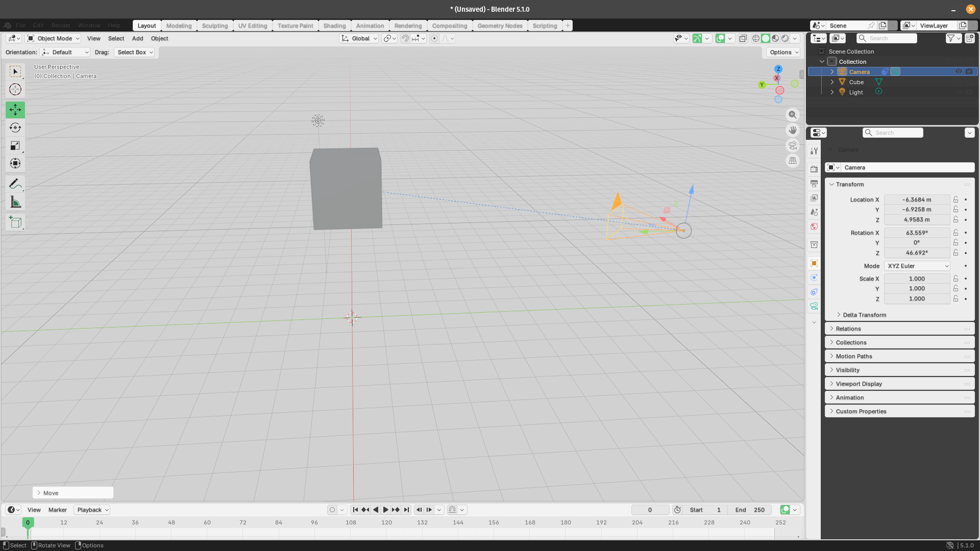Toggle snapping magnet in header
Image resolution: width=980 pixels, height=551 pixels.
[405, 38]
